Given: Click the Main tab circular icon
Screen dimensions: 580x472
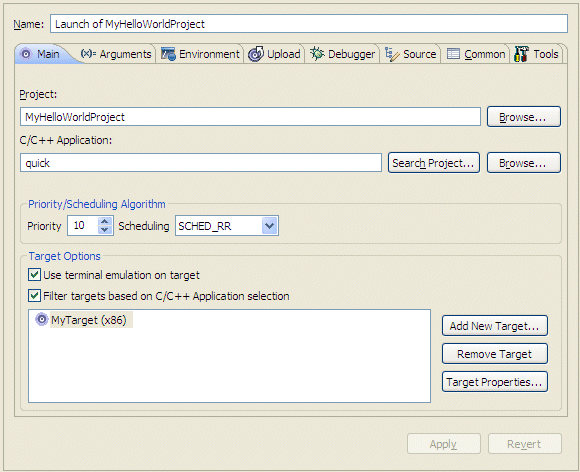Looking at the screenshot, I should click(x=26, y=54).
